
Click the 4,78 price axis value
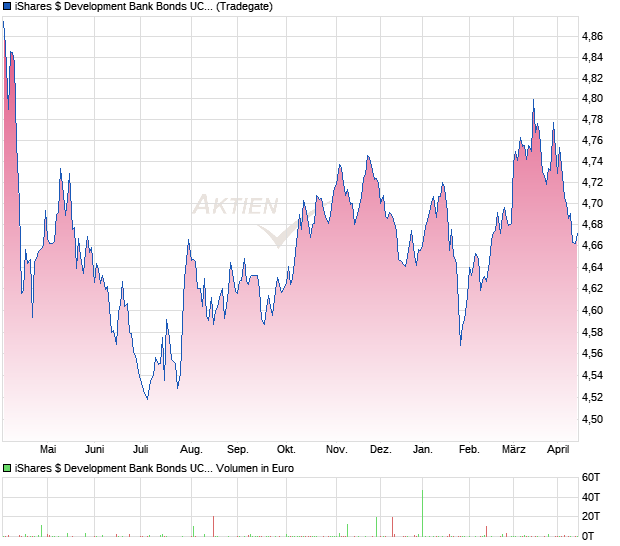(x=592, y=119)
